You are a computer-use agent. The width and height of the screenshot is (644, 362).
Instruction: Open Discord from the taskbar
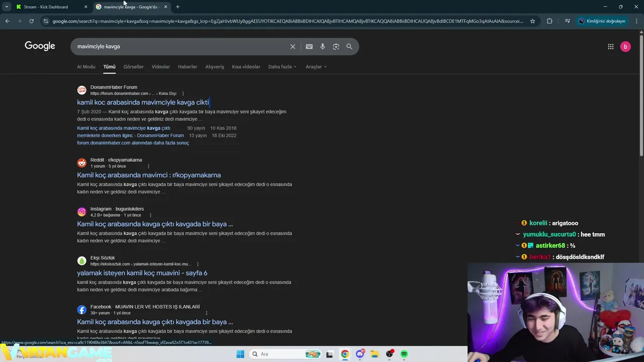(x=360, y=354)
